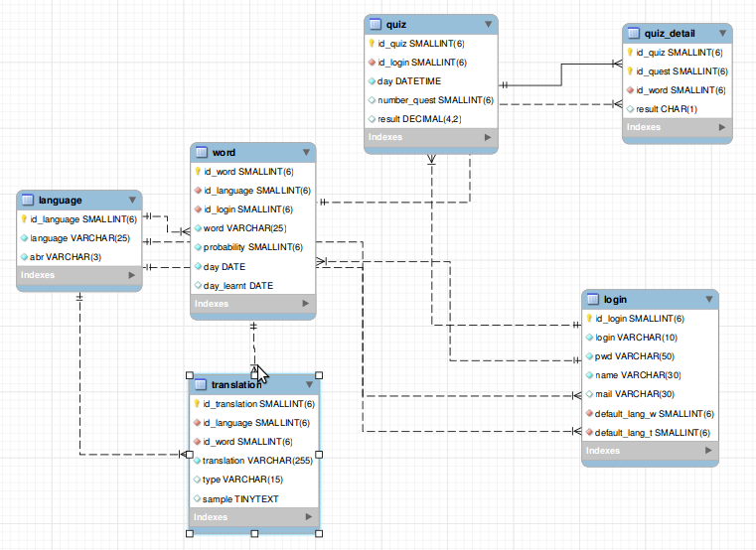
Task: Select result CHAR(1) column in quiz_detail
Action: [666, 108]
